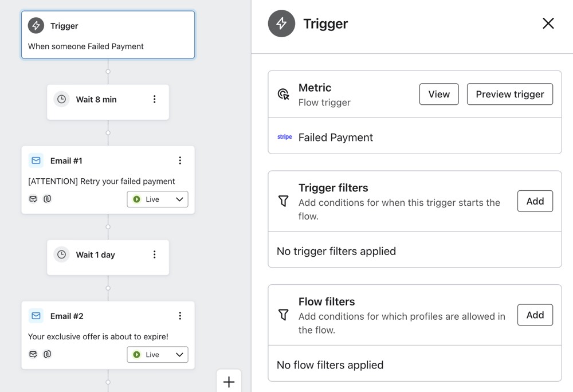Click the lightning icon on the Trigger flow card
The width and height of the screenshot is (573, 392).
tap(36, 25)
